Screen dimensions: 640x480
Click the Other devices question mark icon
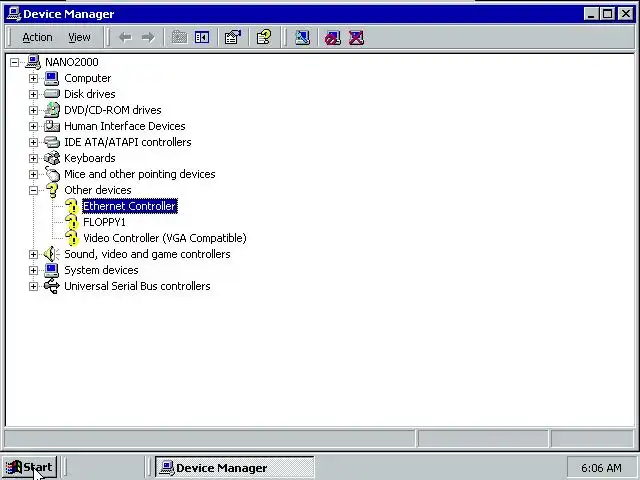click(x=52, y=190)
